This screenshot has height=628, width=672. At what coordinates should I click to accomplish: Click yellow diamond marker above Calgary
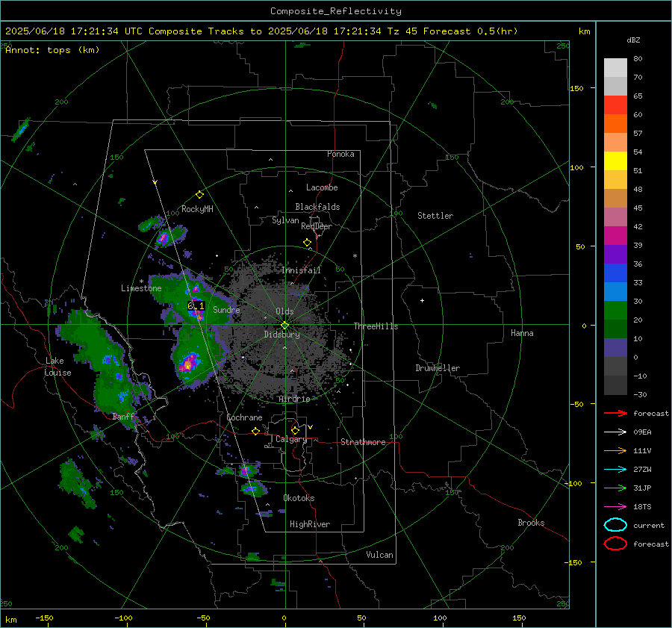point(295,430)
